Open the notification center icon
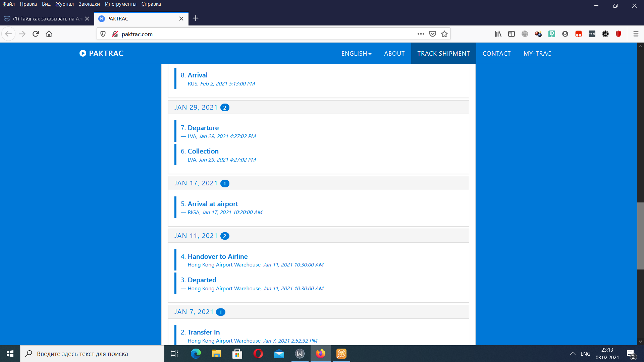Viewport: 644px width, 362px height. tap(631, 354)
